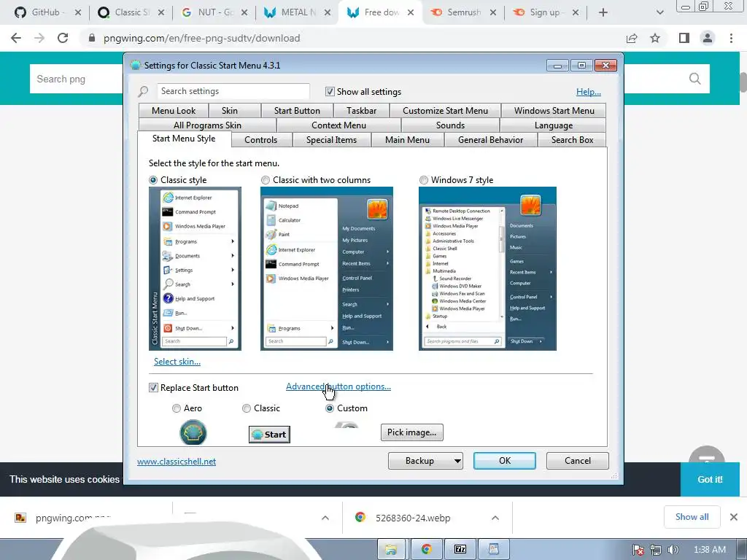
Task: Accept cookies with Got it! button
Action: point(710,480)
